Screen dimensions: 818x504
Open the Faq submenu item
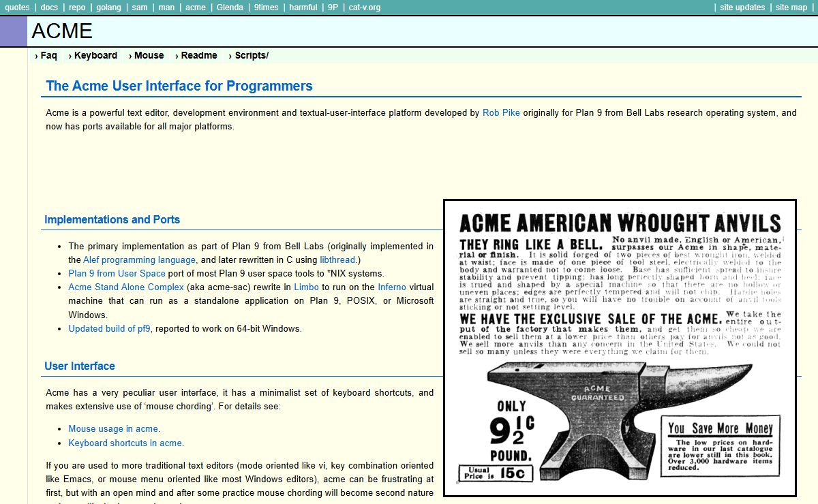click(x=46, y=56)
